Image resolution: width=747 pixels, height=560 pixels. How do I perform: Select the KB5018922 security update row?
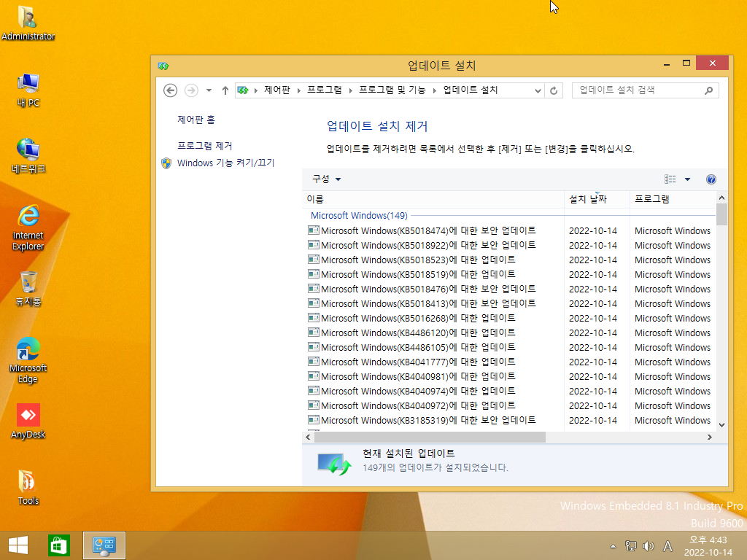[508, 245]
